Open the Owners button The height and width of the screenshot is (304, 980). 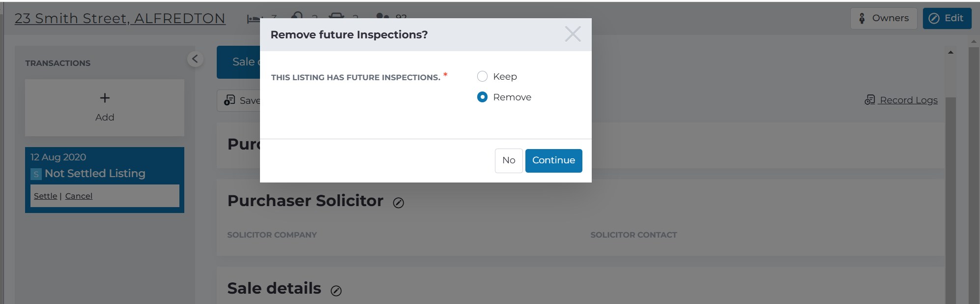click(x=884, y=18)
